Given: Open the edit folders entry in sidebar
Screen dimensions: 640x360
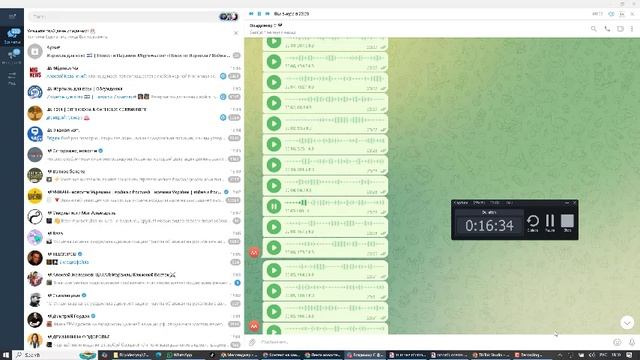Looking at the screenshot, I should coord(12,78).
